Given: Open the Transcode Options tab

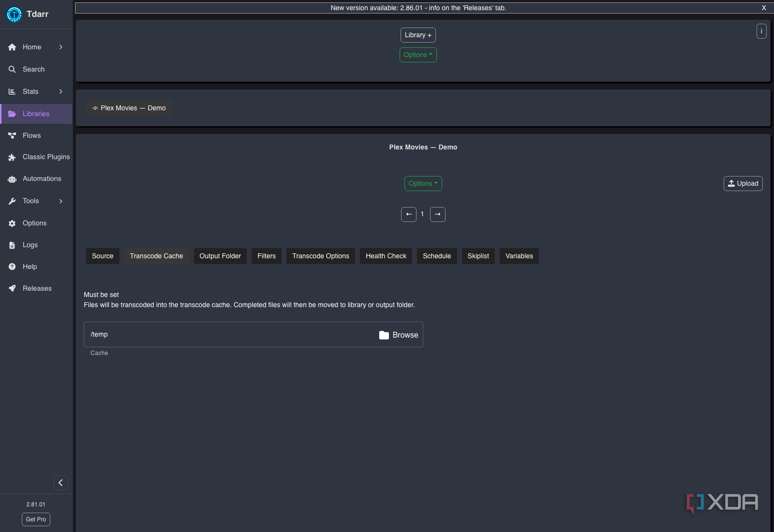Looking at the screenshot, I should coord(321,256).
